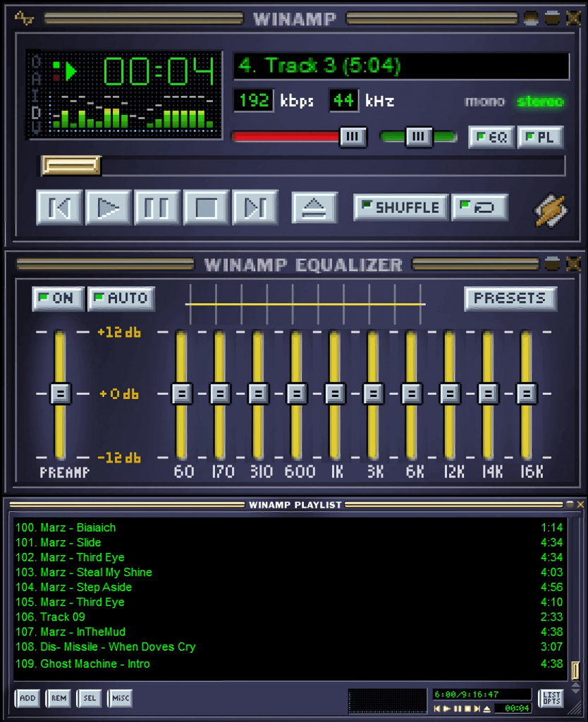Toggle windowshade mode on main Winamp window
The height and width of the screenshot is (722, 588).
pyautogui.click(x=552, y=18)
